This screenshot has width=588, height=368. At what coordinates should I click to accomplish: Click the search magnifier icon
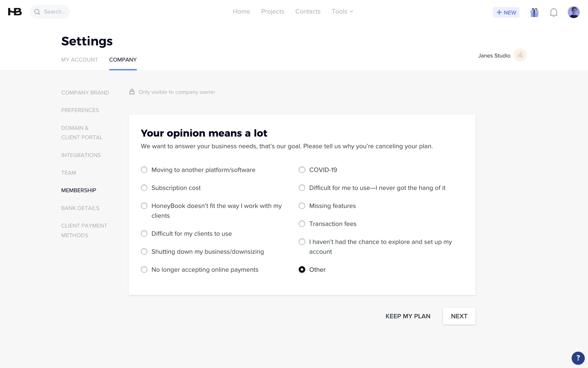[37, 12]
